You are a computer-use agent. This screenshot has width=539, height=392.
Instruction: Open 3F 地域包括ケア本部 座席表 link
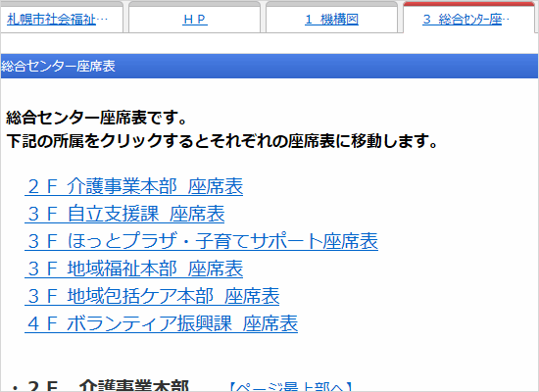click(x=152, y=296)
